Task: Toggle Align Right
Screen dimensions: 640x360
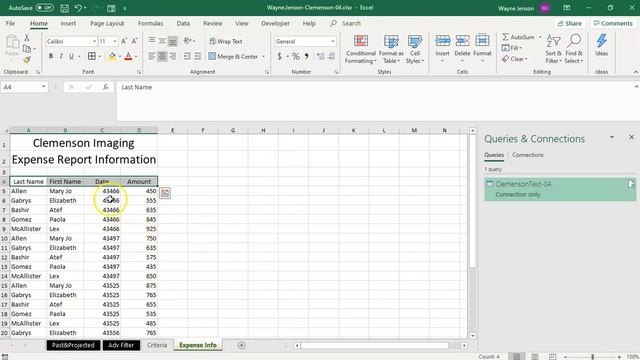Action: (173, 56)
